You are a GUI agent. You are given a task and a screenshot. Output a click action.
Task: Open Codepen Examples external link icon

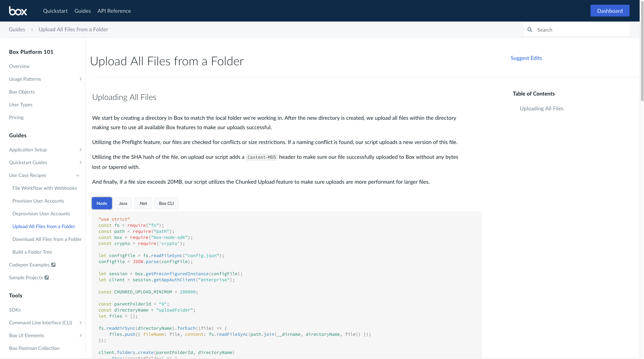(x=53, y=265)
